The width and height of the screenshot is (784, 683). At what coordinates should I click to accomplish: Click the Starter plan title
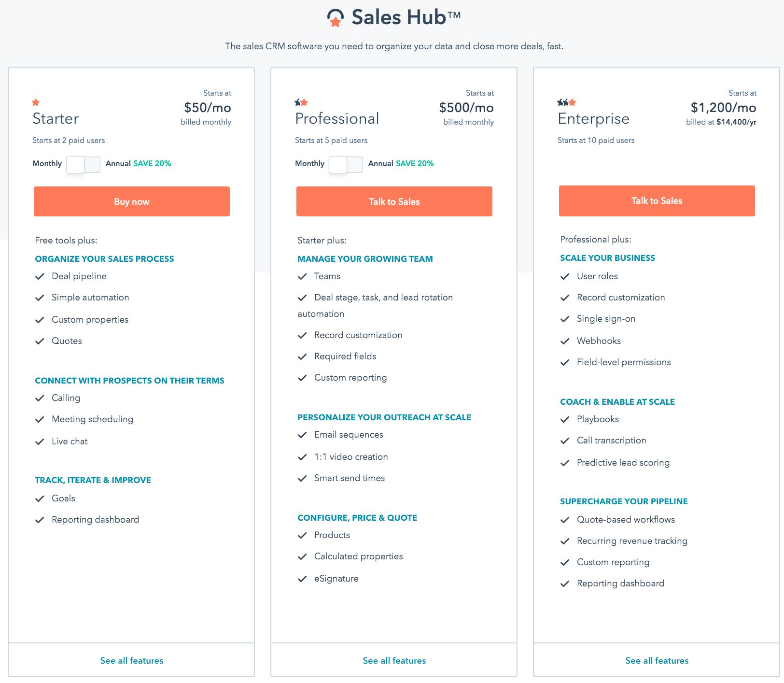(56, 119)
